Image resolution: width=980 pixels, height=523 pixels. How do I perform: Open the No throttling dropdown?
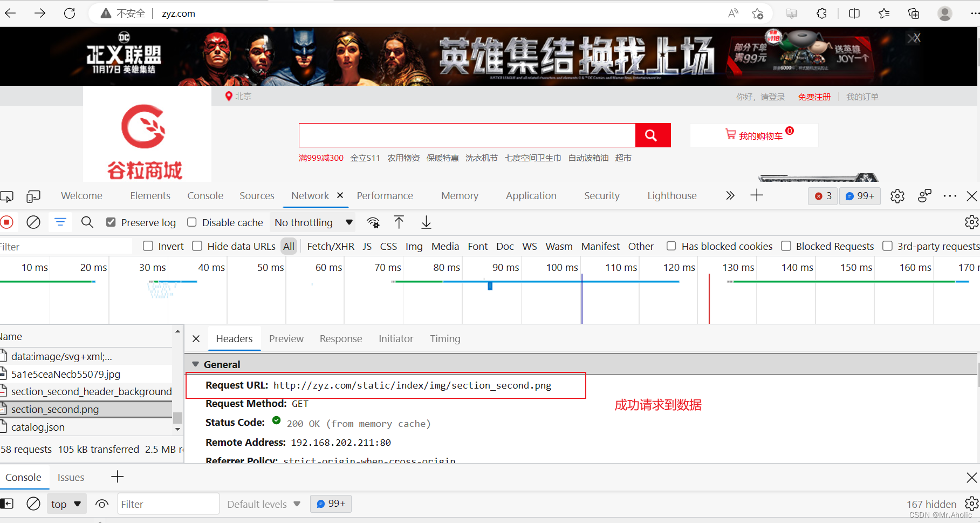click(313, 222)
